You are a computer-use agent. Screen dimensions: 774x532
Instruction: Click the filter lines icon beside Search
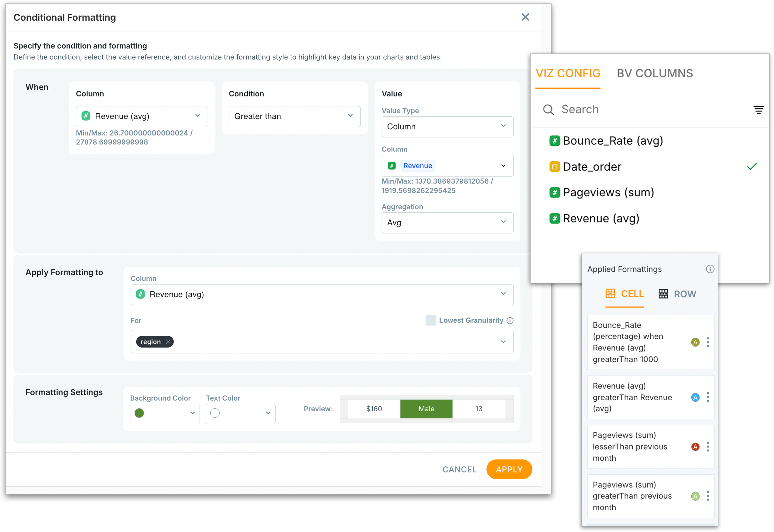click(x=758, y=110)
